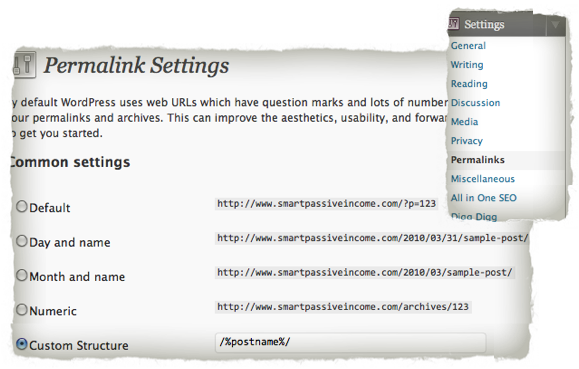Select the Permalinks menu item
579x369 pixels.
[x=478, y=160]
